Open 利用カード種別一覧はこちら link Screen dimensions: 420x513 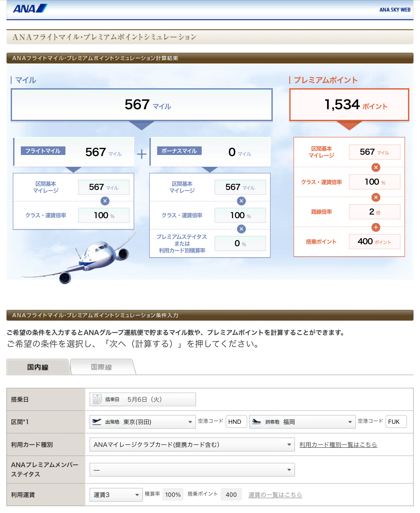point(338,444)
